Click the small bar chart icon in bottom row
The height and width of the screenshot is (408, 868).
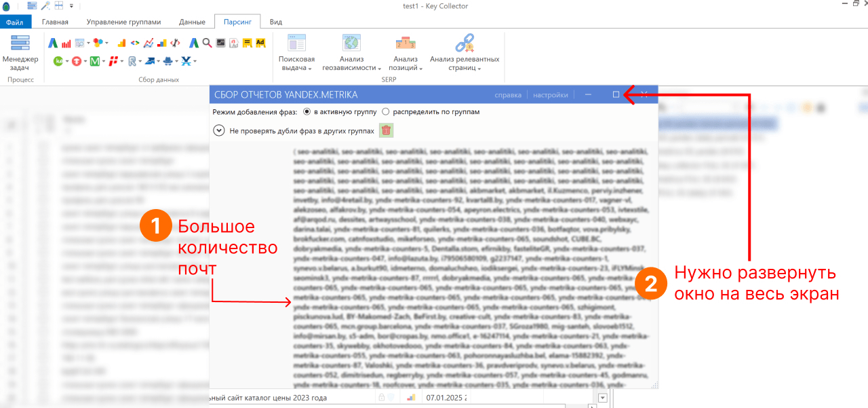tap(410, 398)
